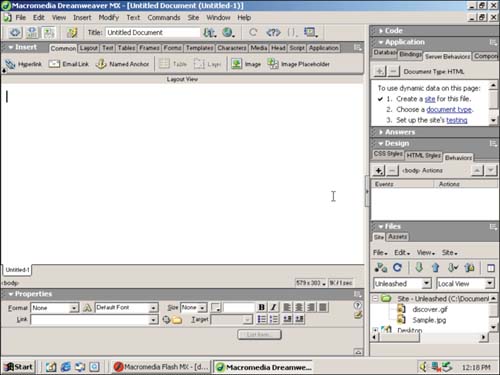Image resolution: width=500 pixels, height=375 pixels.
Task: Insert an Email Link
Action: 69,64
